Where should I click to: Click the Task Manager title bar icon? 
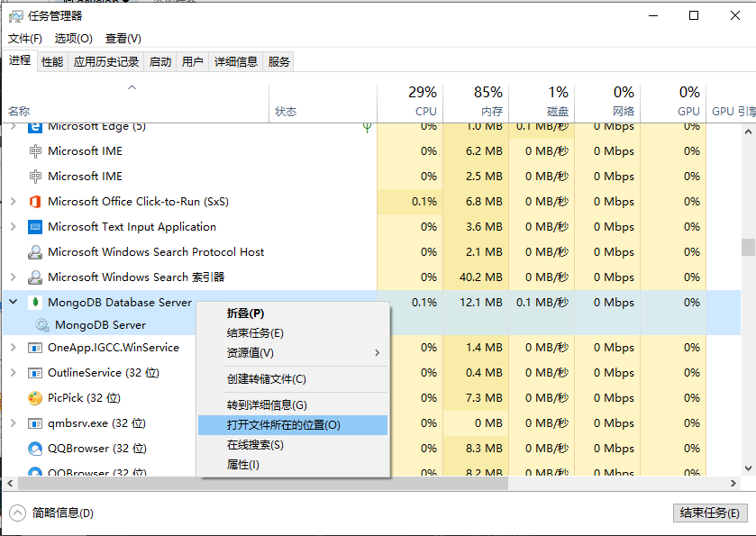[x=15, y=16]
